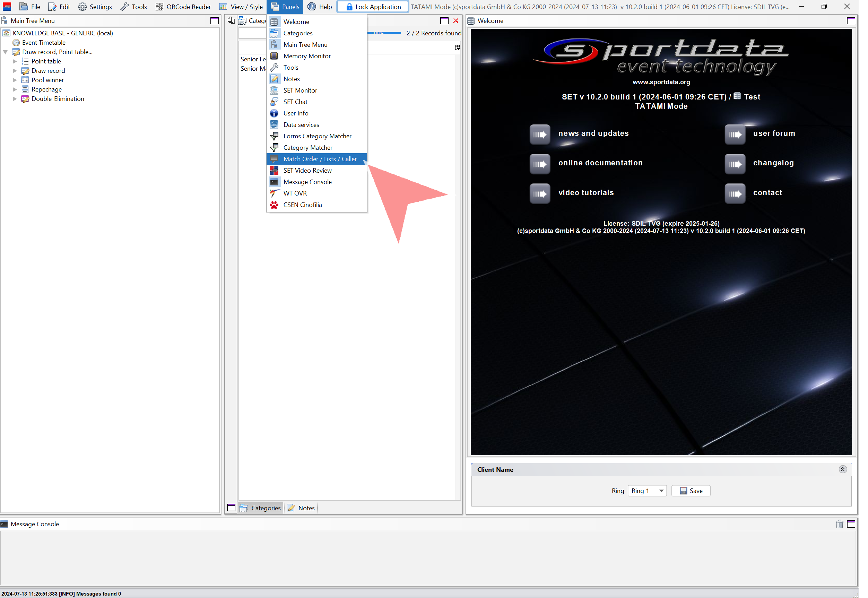Screen dimensions: 868x598
Task: Click the changelog arrow icon
Action: point(735,164)
